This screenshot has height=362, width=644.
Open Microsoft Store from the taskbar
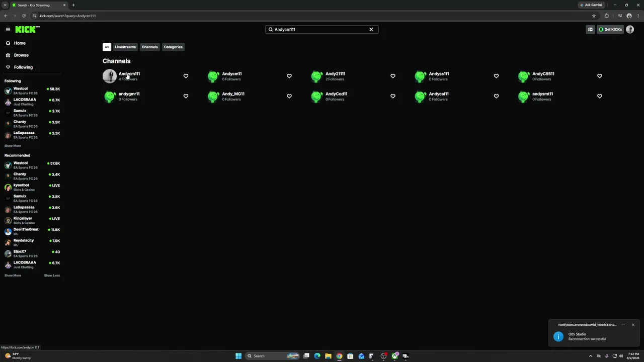(350, 356)
